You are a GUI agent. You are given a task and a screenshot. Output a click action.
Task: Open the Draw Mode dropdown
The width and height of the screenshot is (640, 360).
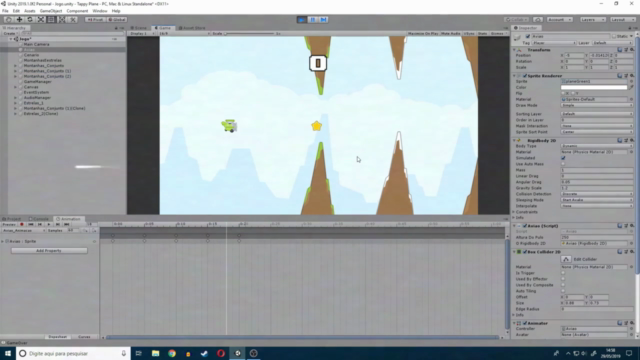coord(597,105)
